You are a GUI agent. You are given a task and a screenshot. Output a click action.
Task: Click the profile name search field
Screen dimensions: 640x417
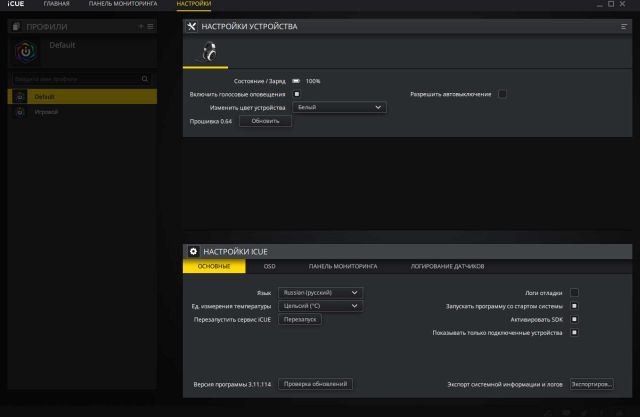pyautogui.click(x=75, y=78)
